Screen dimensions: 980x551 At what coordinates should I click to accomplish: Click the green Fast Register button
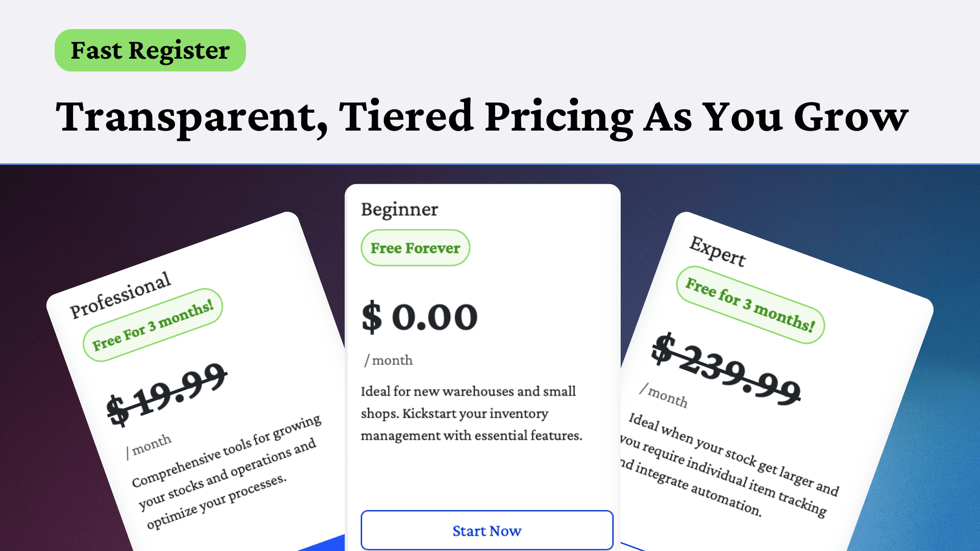[150, 51]
